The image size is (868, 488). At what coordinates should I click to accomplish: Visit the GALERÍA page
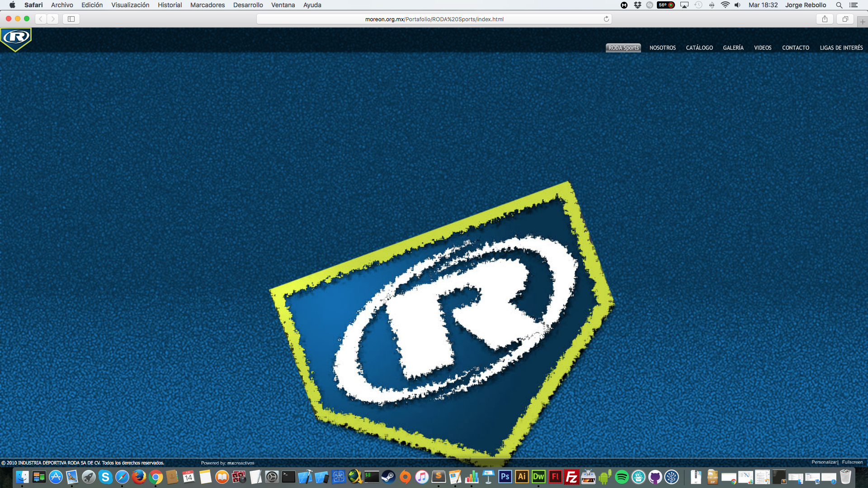[x=733, y=48]
